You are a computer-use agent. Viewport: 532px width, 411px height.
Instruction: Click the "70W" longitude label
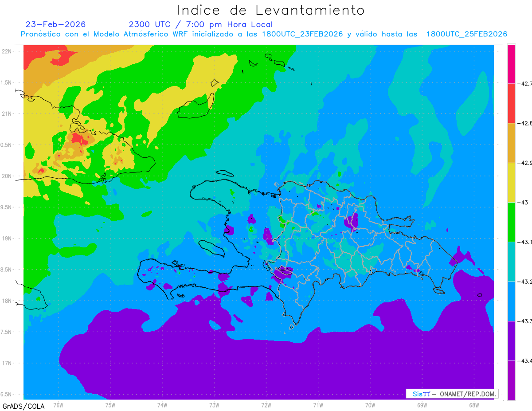[370, 405]
